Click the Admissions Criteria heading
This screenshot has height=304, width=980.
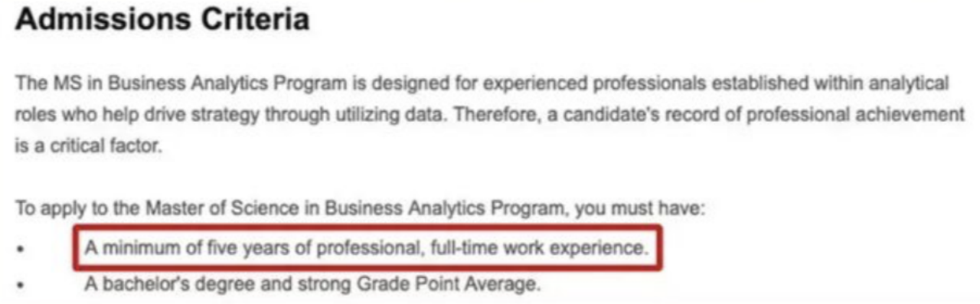(162, 20)
